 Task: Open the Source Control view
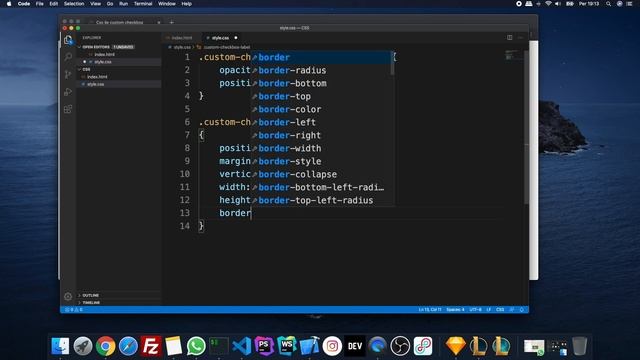[68, 75]
